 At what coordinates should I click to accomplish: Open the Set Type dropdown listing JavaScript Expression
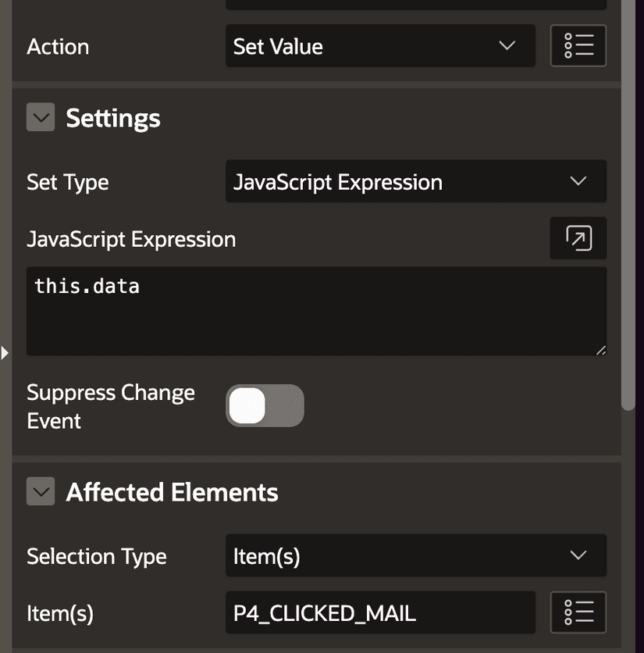(x=390, y=180)
